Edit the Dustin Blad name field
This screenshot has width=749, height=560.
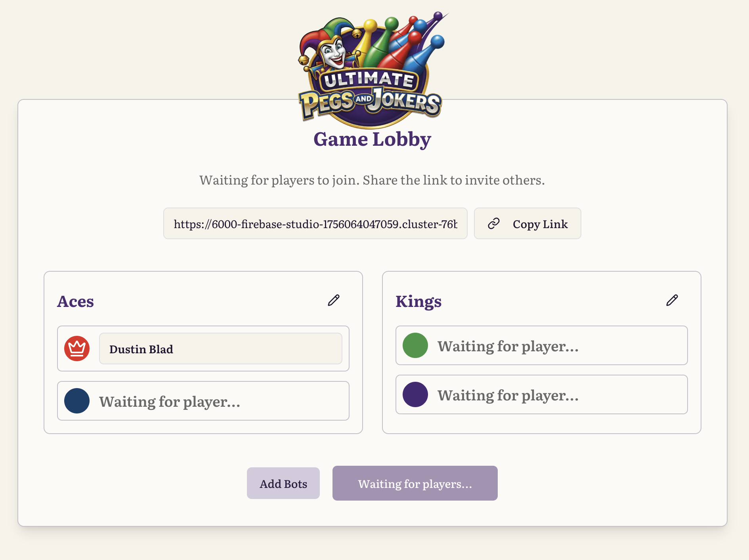[x=220, y=349]
